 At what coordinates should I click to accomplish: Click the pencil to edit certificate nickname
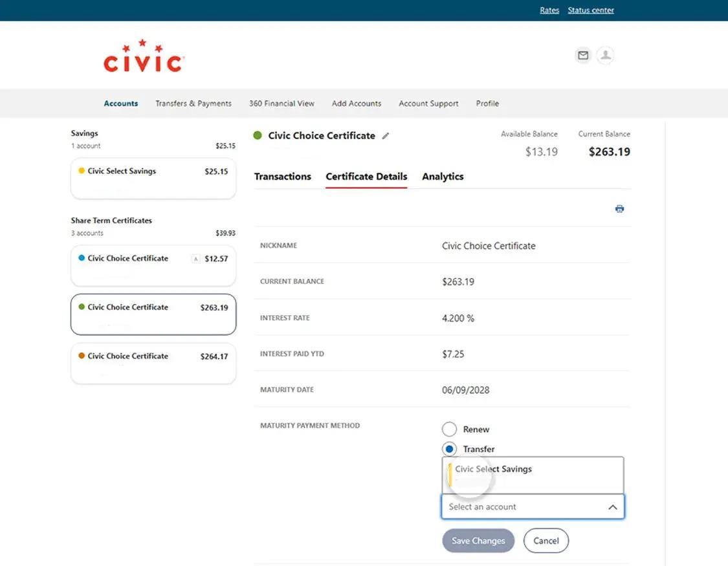[x=386, y=136]
